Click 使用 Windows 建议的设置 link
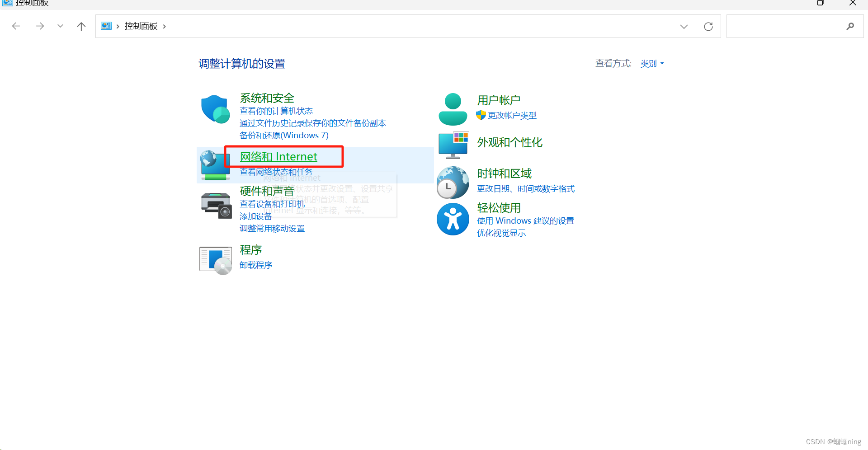 click(525, 221)
